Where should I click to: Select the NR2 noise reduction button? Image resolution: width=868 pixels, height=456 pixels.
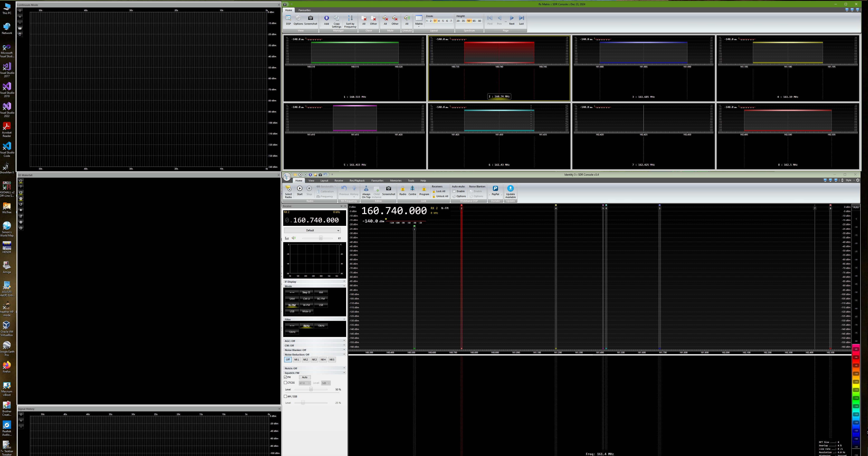[x=305, y=360]
